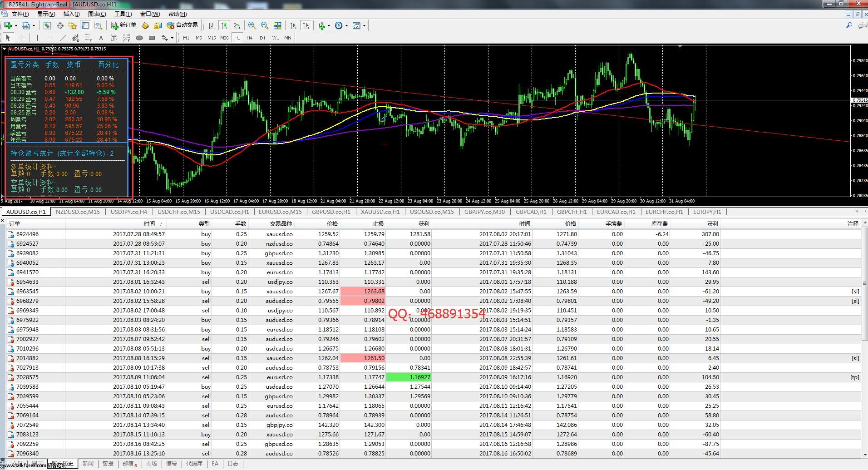The image size is (868, 470).
Task: Switch timeframe to M15
Action: coord(212,38)
